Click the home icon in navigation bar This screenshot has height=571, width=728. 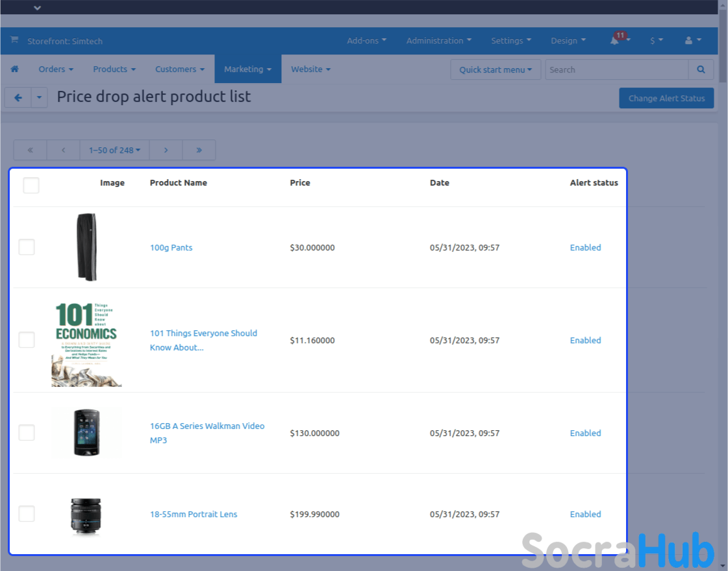[x=14, y=69]
